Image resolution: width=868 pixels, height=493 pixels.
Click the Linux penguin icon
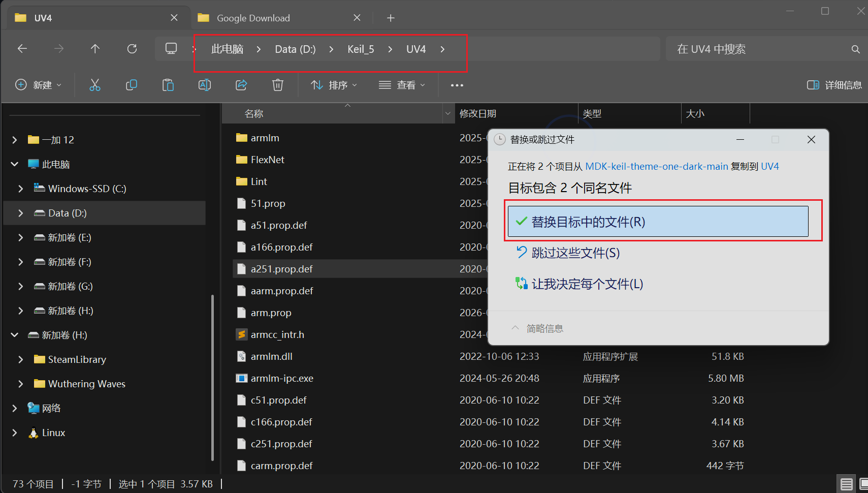click(x=34, y=433)
